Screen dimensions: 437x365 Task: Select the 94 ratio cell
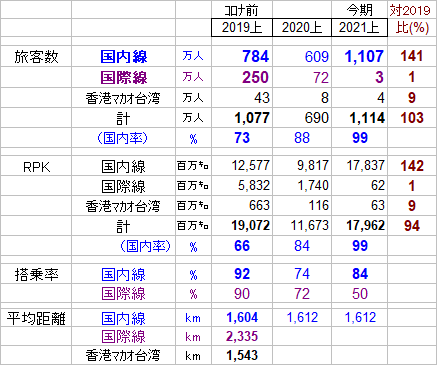[x=412, y=226]
